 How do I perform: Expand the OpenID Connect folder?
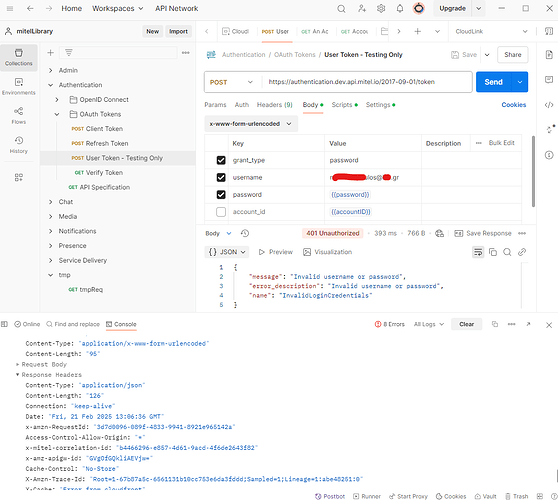pos(57,100)
